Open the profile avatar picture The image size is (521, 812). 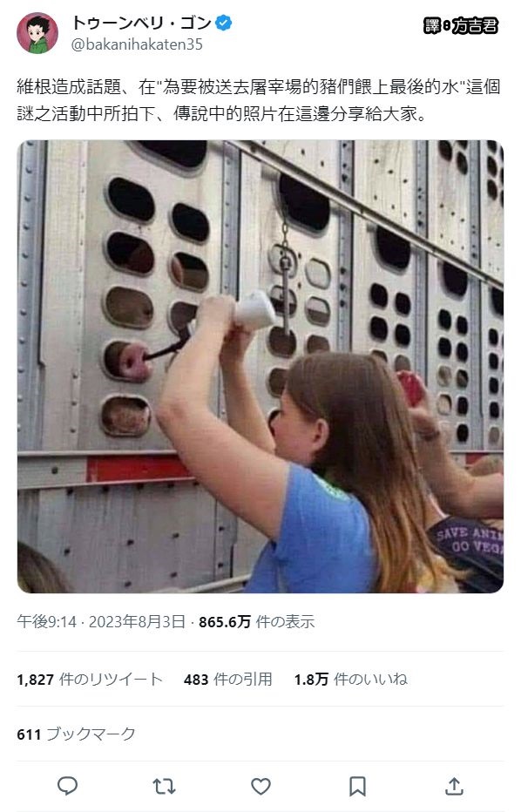(37, 33)
